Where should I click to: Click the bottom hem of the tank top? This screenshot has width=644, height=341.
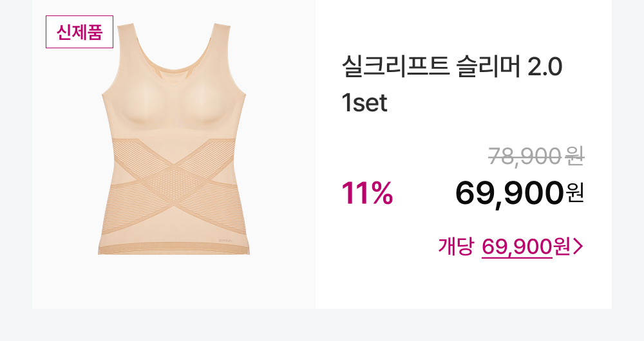pyautogui.click(x=174, y=248)
